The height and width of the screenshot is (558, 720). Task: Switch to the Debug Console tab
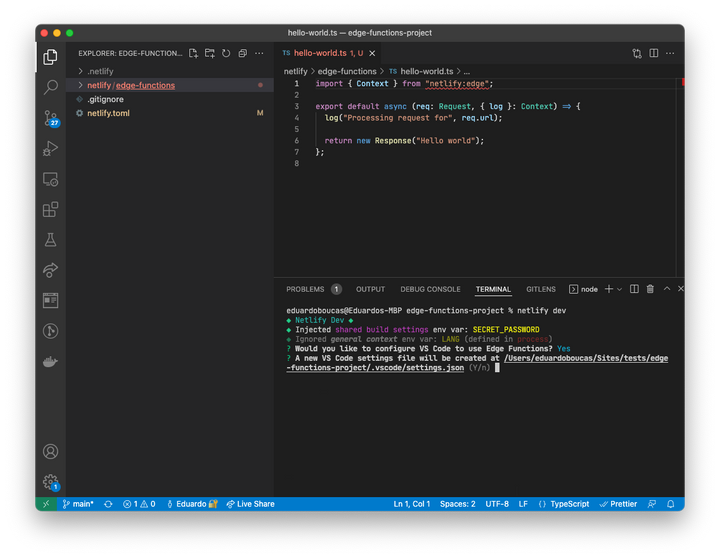point(430,289)
